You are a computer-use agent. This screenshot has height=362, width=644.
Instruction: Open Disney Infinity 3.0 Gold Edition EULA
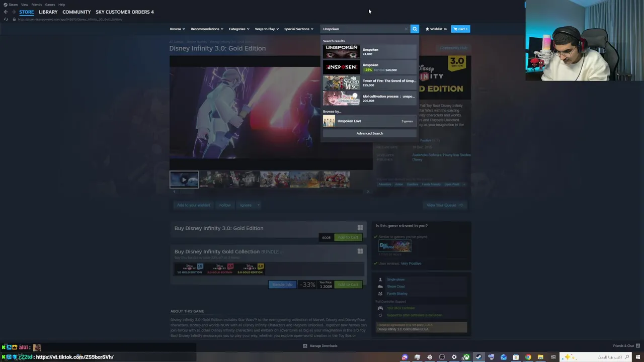[x=403, y=329]
